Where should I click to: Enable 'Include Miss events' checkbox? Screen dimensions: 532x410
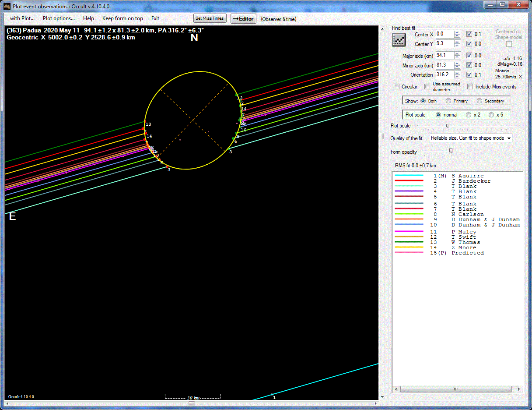(470, 87)
